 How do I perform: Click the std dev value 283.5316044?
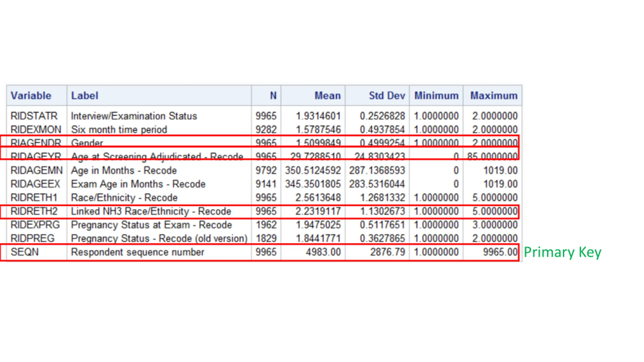(377, 184)
